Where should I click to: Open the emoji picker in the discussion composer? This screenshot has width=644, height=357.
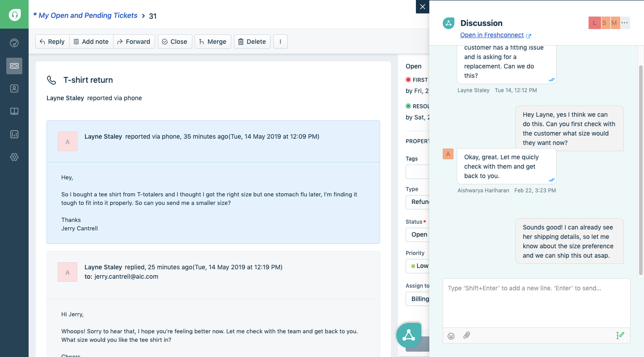tap(451, 335)
